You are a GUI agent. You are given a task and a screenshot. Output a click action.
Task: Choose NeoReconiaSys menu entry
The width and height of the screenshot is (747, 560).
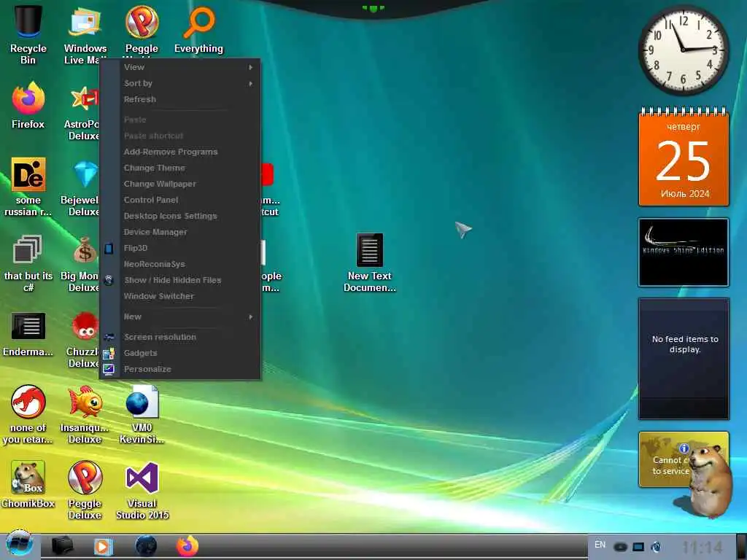point(181,264)
